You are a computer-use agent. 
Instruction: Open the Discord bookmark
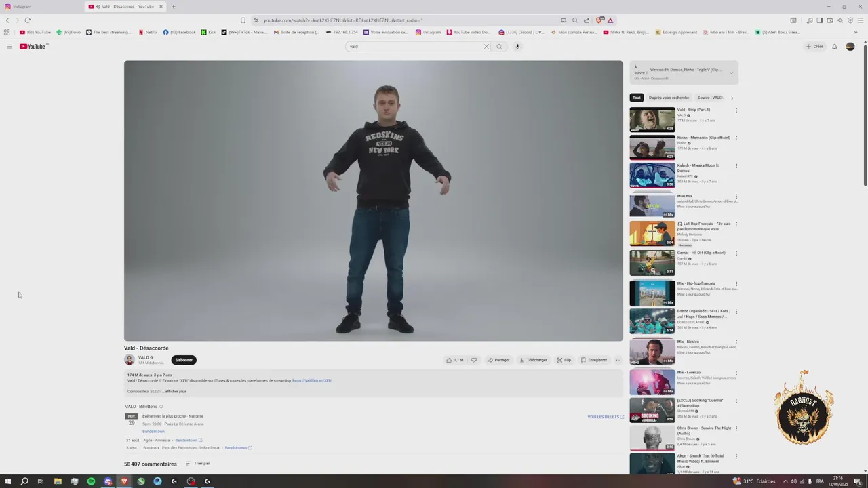click(521, 32)
